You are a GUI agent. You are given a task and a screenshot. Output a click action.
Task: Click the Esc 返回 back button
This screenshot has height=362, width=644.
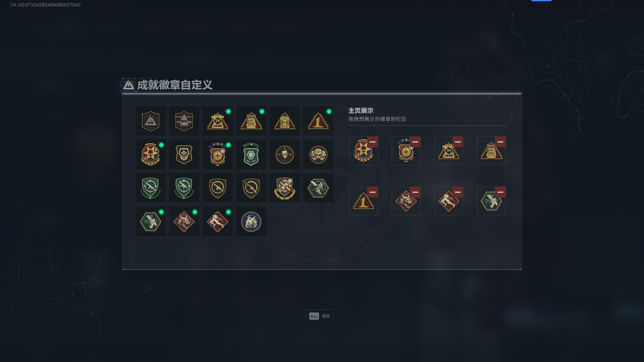pos(319,316)
